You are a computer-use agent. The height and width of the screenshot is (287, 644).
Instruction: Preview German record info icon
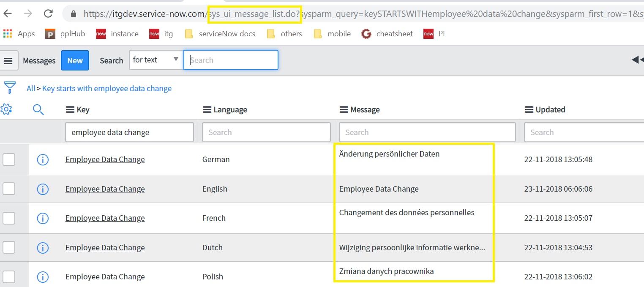43,160
